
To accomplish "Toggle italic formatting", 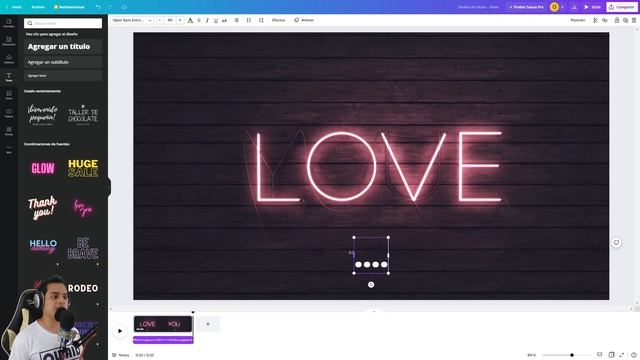I will click(207, 20).
